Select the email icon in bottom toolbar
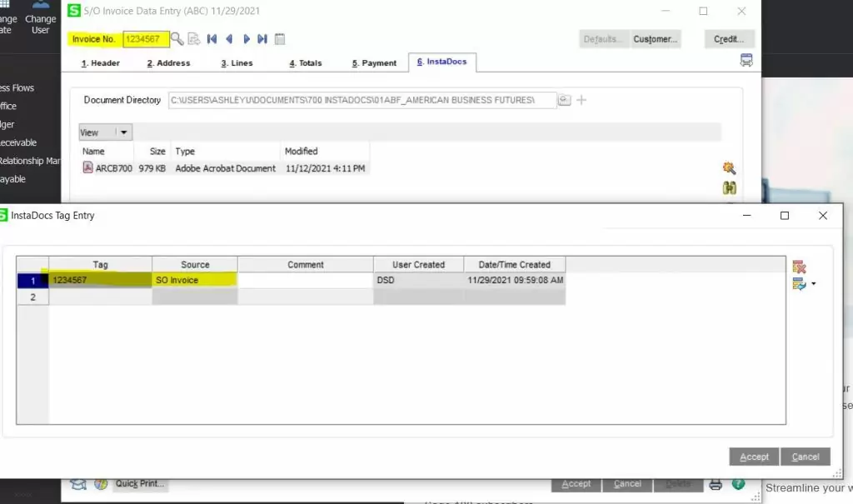 (77, 483)
